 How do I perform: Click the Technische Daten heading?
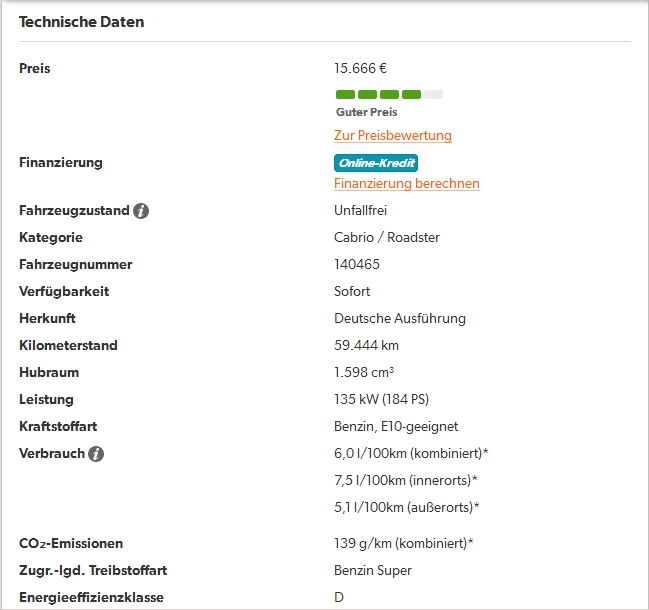coord(82,22)
